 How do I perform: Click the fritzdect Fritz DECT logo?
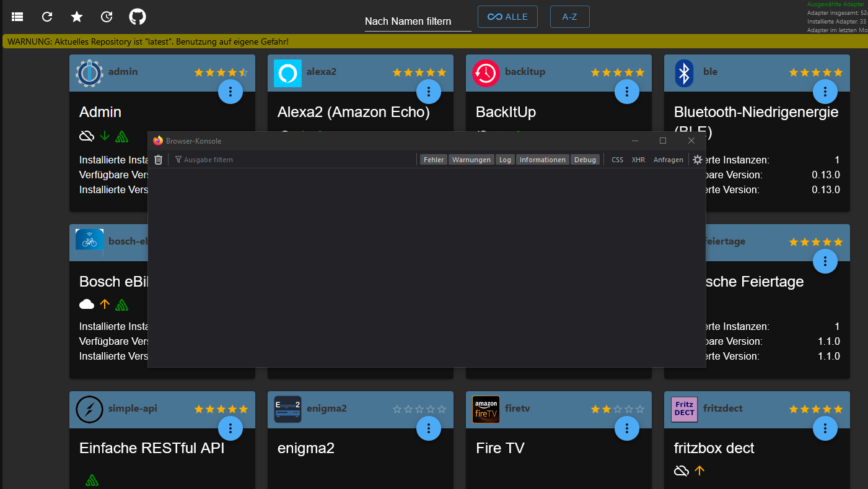[684, 409]
